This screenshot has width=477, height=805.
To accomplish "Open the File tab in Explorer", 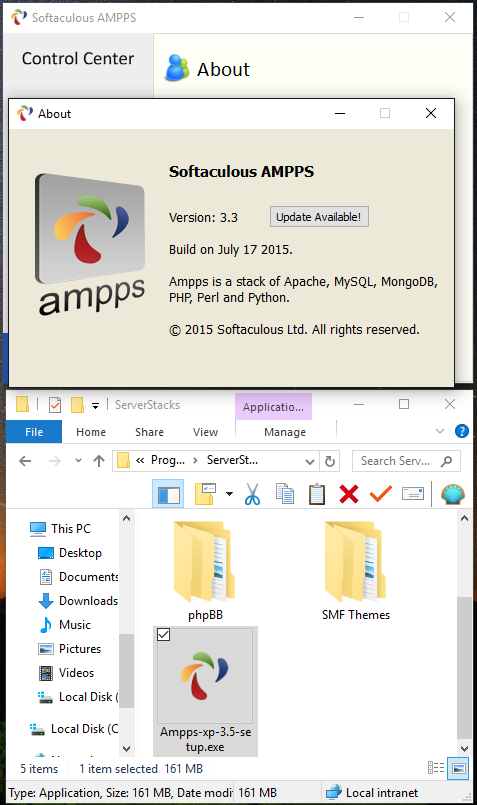I will click(x=34, y=432).
